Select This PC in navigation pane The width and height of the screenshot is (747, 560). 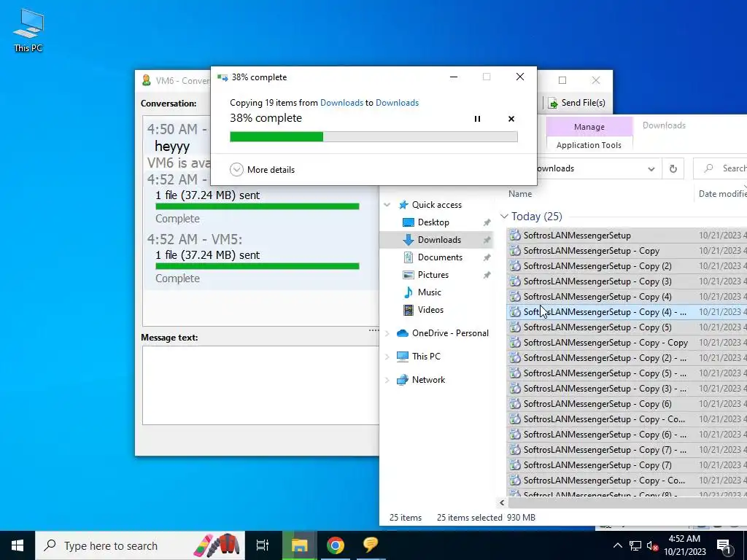point(426,357)
